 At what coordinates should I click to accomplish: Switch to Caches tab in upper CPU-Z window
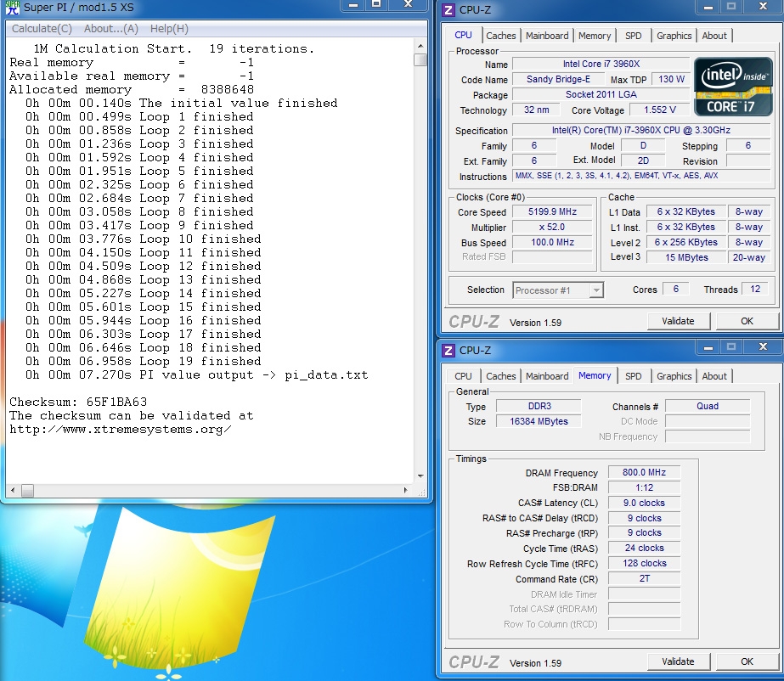point(500,36)
